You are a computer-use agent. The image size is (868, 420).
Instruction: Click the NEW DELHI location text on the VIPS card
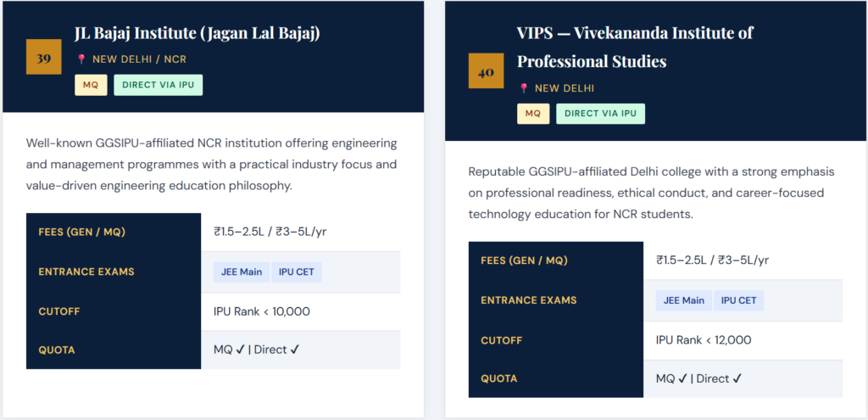[x=565, y=88]
